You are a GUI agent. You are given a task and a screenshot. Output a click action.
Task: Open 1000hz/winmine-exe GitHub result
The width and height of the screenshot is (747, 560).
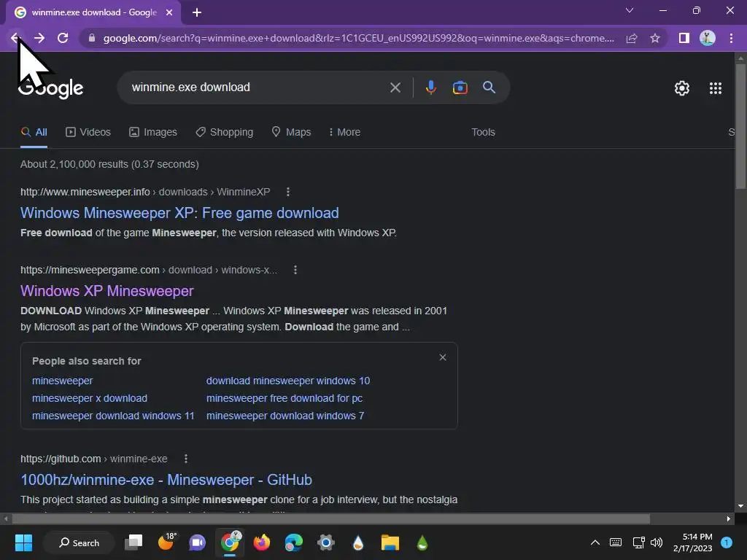(166, 480)
